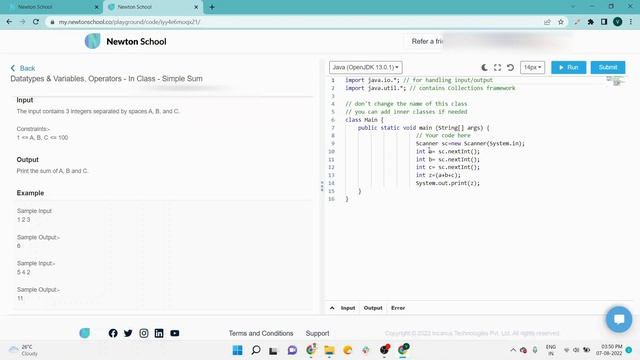Open the Windows Start menu
640x360 pixels.
pos(237,350)
